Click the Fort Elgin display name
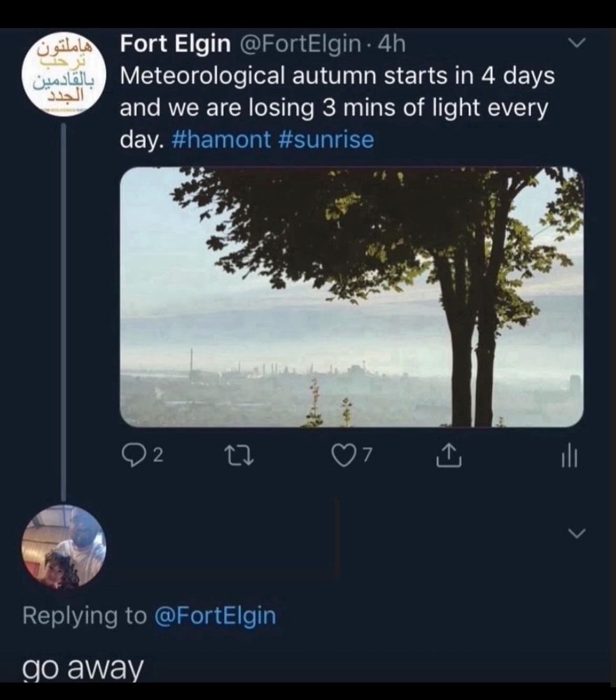Image resolution: width=616 pixels, height=700 pixels. pos(175,44)
